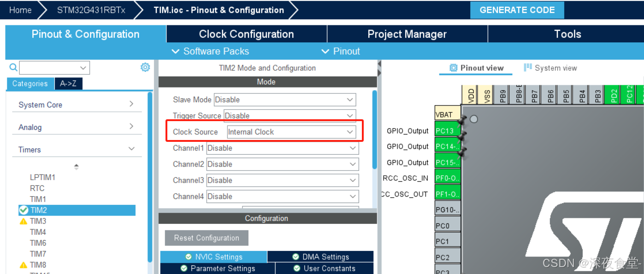644x274 pixels.
Task: Expand the Pinout menu
Action: click(x=341, y=51)
